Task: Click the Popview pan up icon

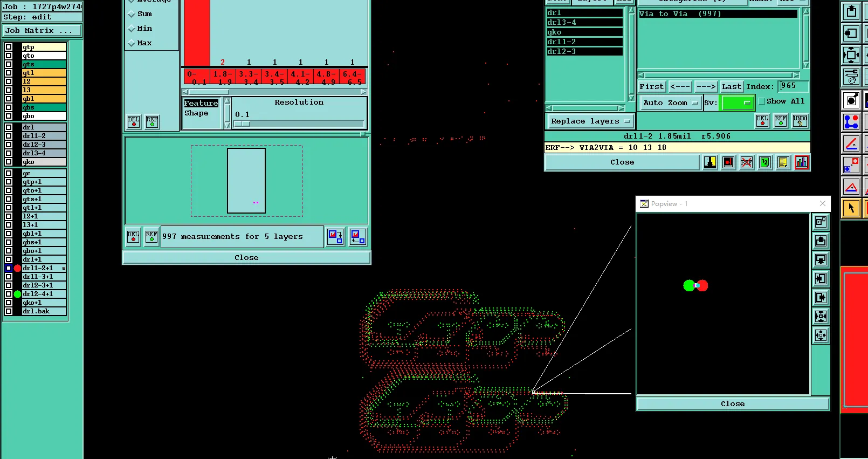Action: pyautogui.click(x=821, y=241)
